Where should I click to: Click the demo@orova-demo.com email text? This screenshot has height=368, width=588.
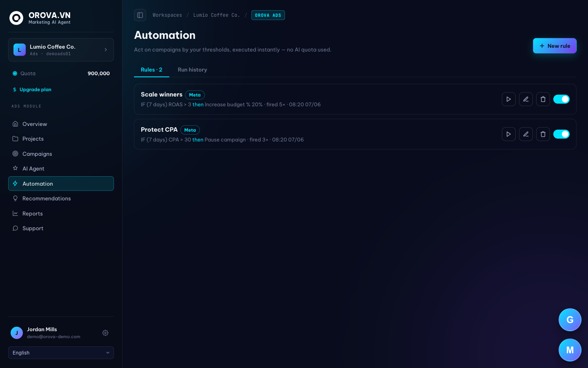coord(53,337)
